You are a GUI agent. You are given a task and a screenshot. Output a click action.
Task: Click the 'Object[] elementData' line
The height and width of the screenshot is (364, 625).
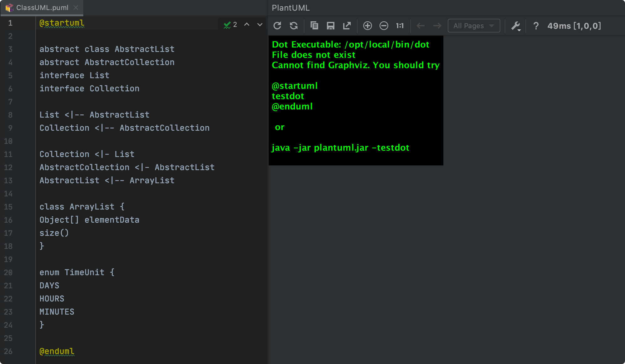pos(89,220)
